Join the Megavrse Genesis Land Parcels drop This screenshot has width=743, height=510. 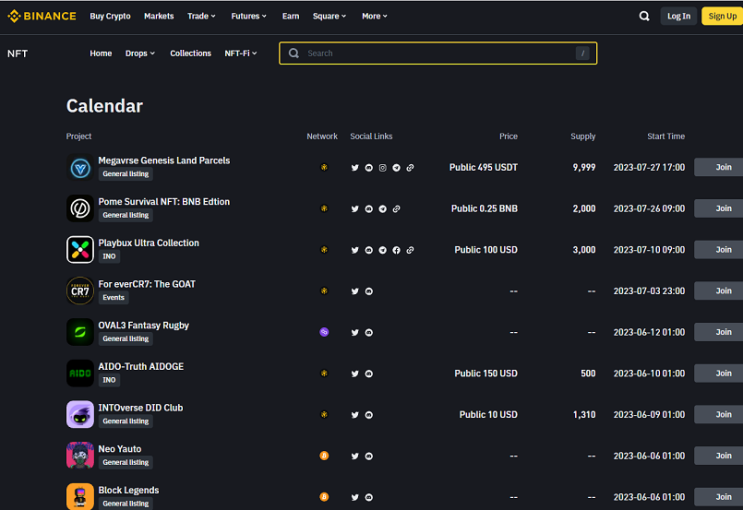click(719, 167)
